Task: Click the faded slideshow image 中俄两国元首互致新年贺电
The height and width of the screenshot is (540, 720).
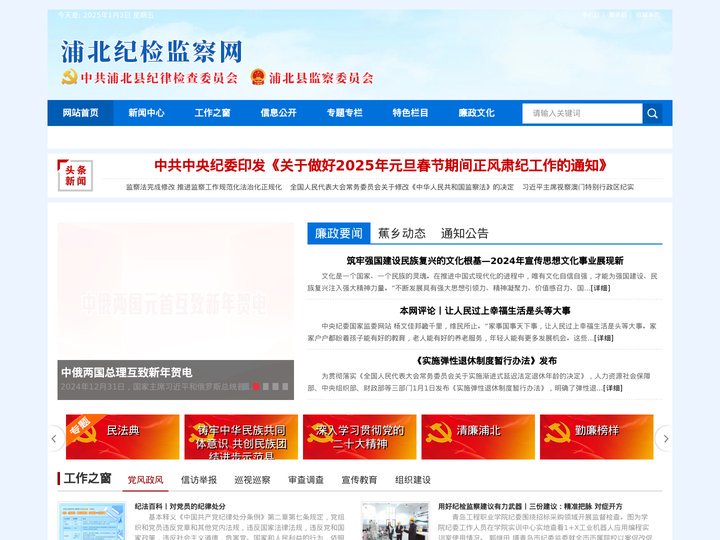Action: tap(175, 292)
